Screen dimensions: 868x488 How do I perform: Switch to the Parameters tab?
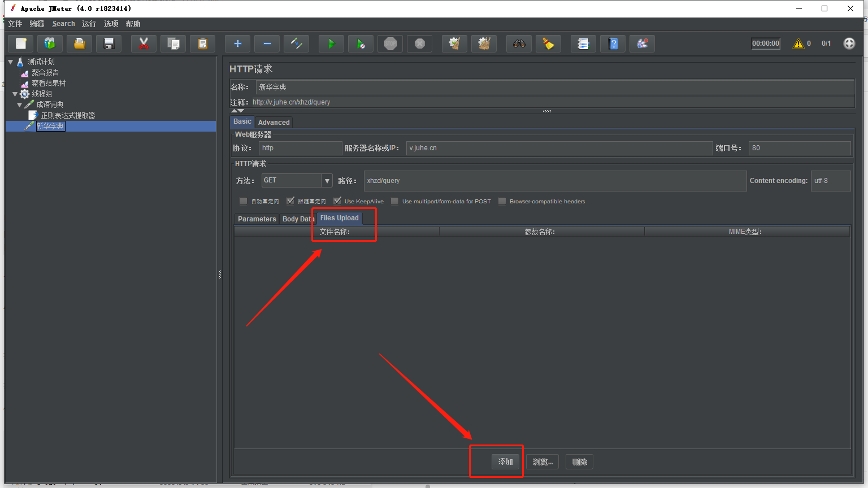[x=257, y=219]
